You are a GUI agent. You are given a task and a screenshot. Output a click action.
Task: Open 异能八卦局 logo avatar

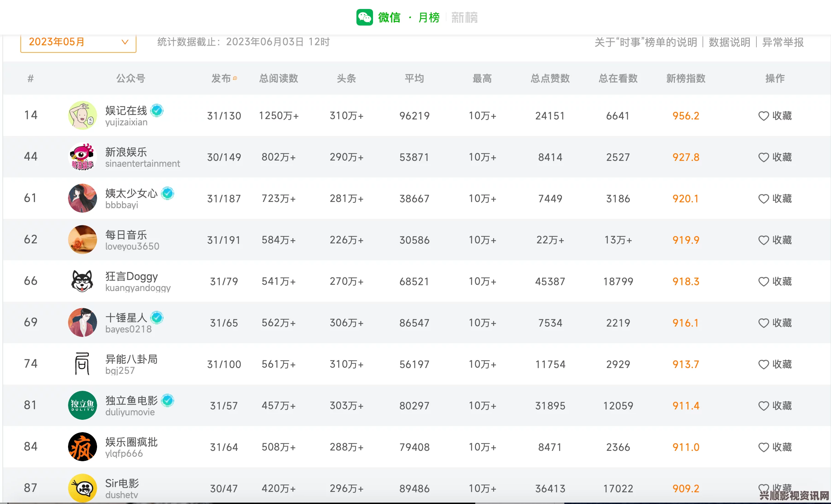click(x=83, y=364)
